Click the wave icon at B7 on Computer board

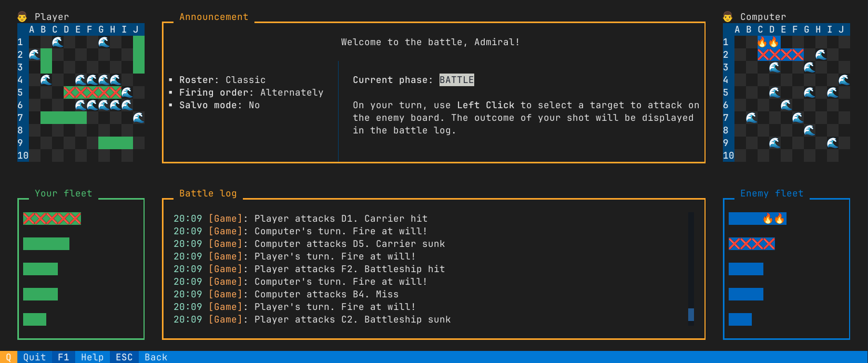click(x=751, y=118)
